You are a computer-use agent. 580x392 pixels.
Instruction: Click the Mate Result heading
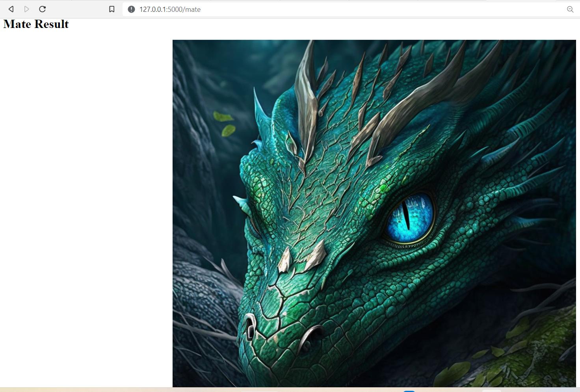[35, 24]
